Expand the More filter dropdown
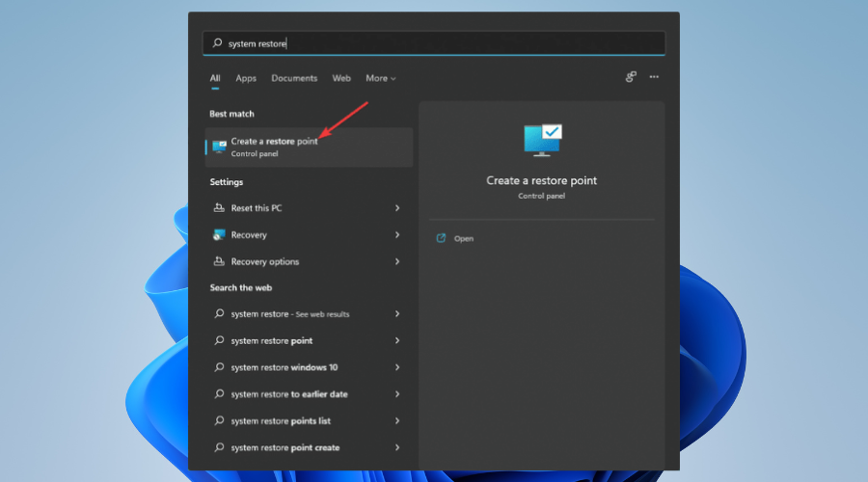This screenshot has width=868, height=482. coord(380,78)
